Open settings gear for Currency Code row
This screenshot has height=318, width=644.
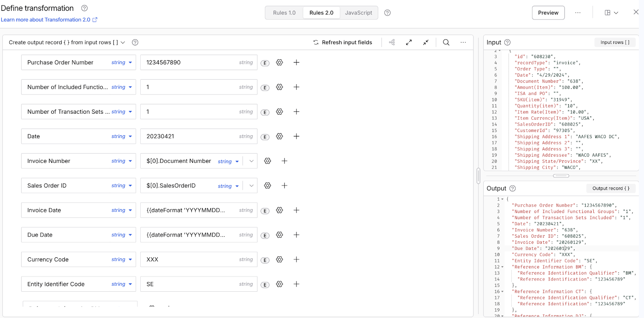(x=280, y=259)
